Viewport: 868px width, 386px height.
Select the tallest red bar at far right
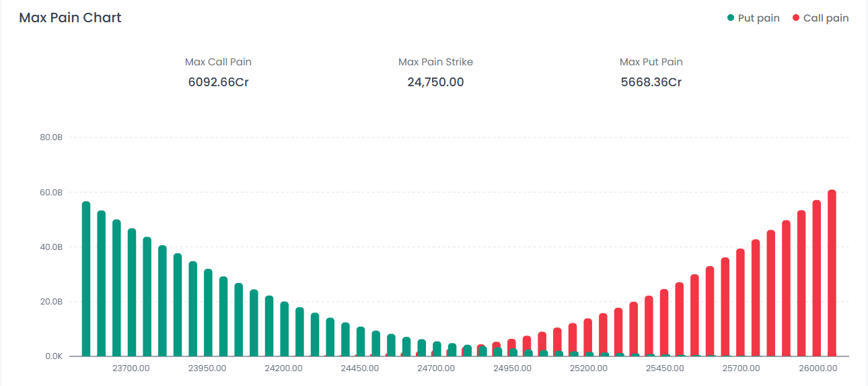click(x=832, y=273)
